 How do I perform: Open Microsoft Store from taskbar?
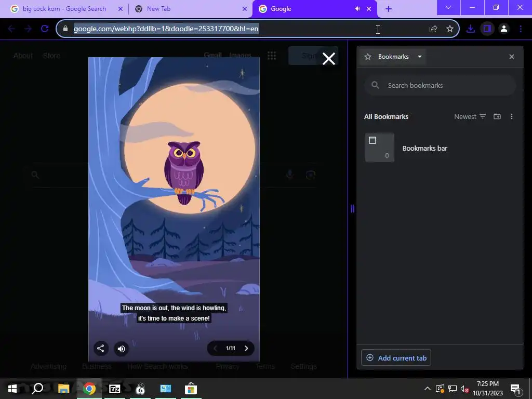[x=191, y=389]
